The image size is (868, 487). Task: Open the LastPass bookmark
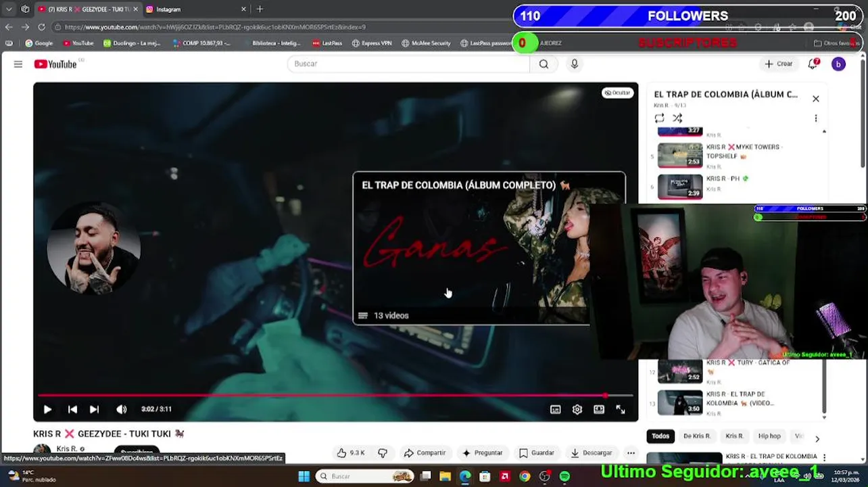coord(327,43)
